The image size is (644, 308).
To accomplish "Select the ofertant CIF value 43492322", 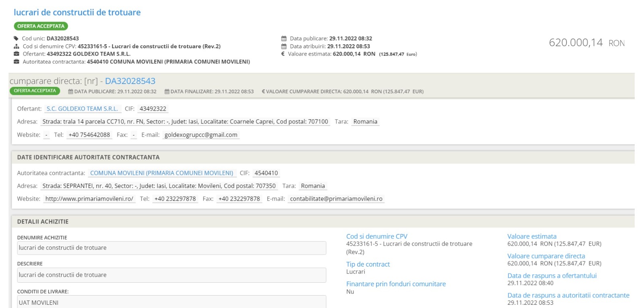I will (153, 109).
